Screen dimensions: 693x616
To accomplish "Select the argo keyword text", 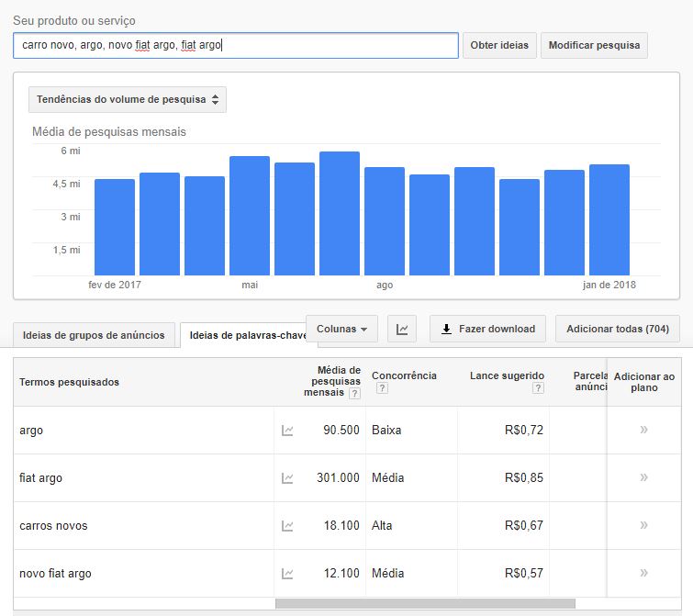I will 31,431.
